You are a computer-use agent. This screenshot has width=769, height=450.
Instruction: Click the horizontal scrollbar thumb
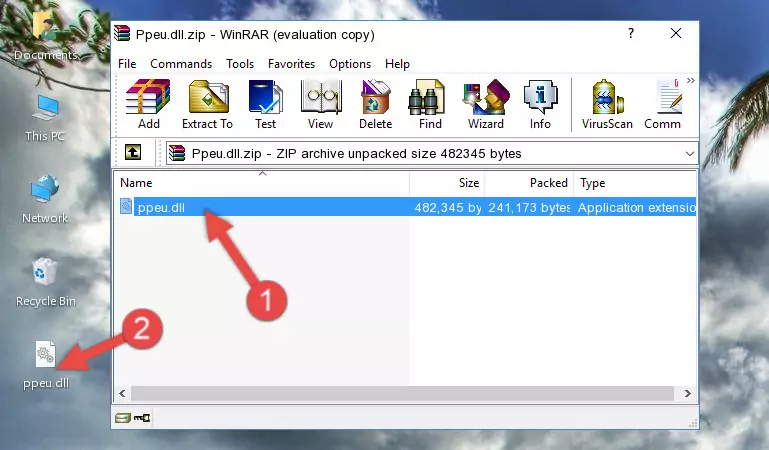pos(402,393)
